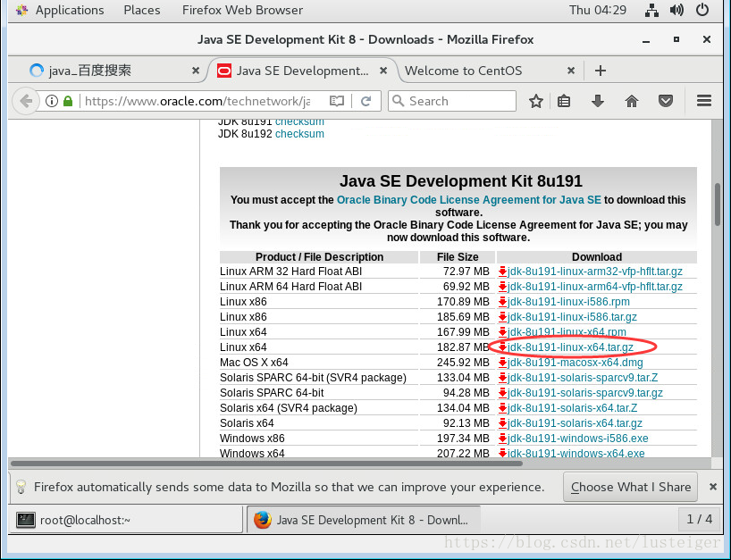Click the Firefox back arrow button
The height and width of the screenshot is (560, 731).
tap(26, 101)
